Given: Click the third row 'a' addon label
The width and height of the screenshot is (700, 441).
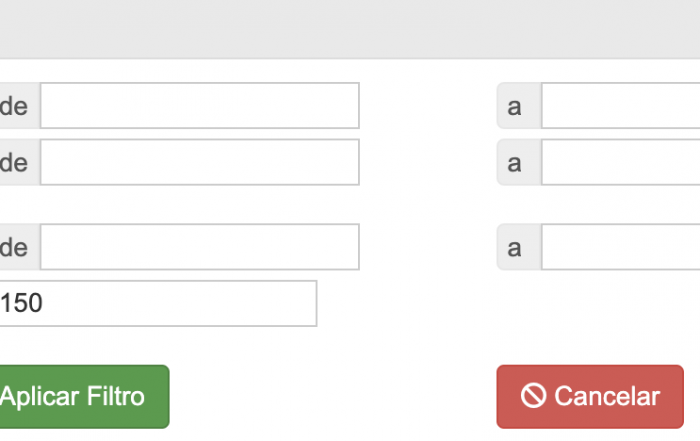Looking at the screenshot, I should click(x=519, y=247).
